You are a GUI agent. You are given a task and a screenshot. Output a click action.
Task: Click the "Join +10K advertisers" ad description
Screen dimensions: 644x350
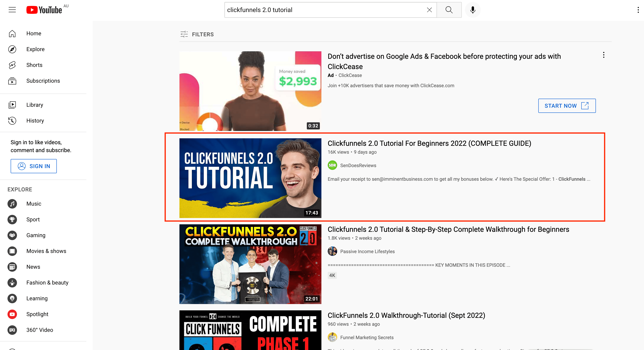point(391,86)
